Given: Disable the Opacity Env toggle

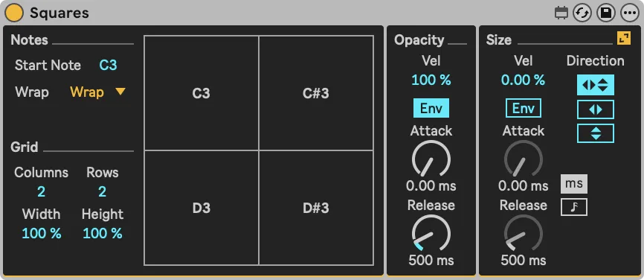Looking at the screenshot, I should coord(431,108).
